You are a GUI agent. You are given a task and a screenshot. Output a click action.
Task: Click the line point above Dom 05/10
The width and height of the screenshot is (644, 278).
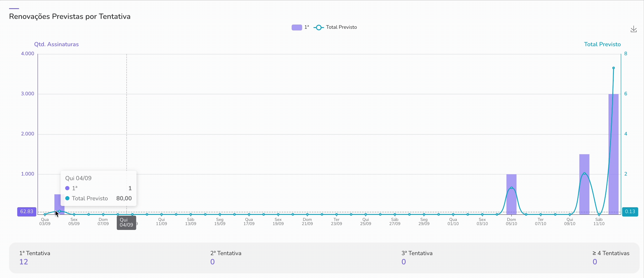pos(511,188)
